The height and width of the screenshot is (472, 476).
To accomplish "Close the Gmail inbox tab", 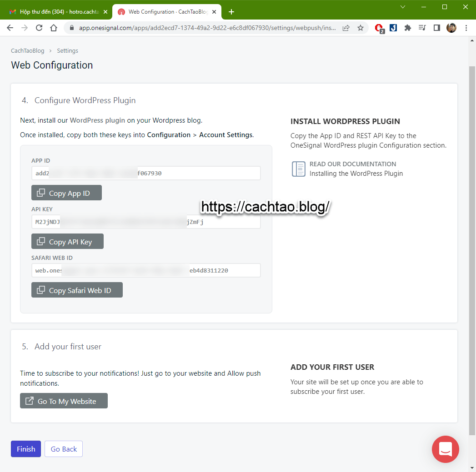I will [105, 12].
